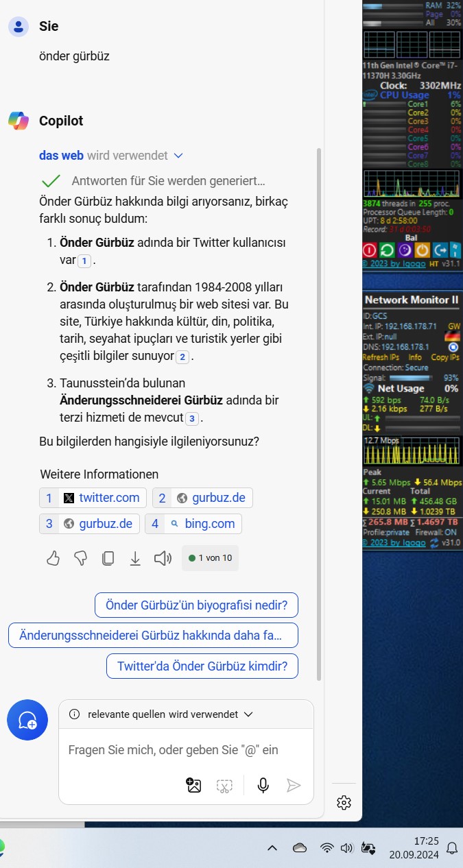Expand the 'das web wird verwendet' dropdown
The height and width of the screenshot is (868, 463).
click(x=178, y=156)
